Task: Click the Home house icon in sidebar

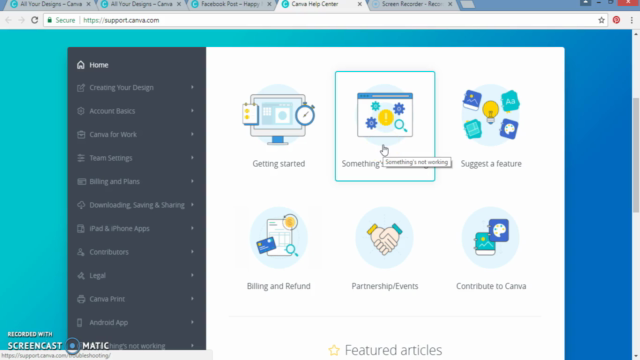Action: point(80,65)
